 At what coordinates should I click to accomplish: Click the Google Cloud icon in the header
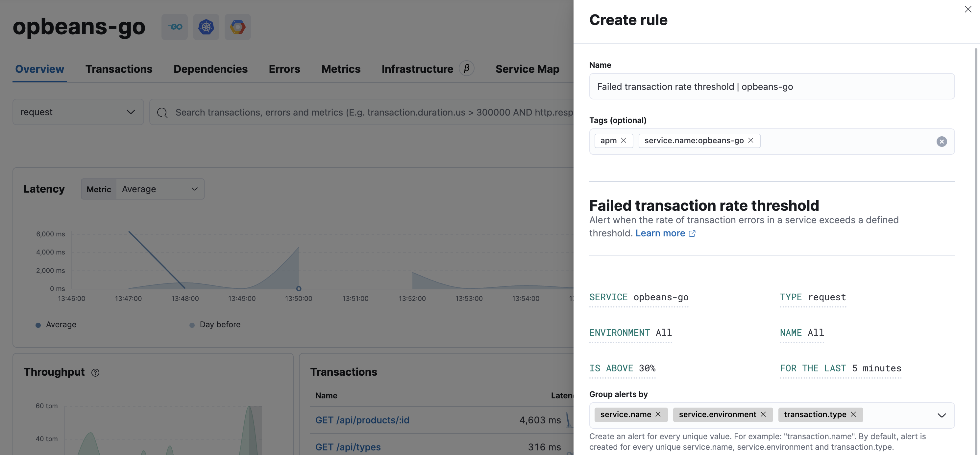pyautogui.click(x=237, y=27)
